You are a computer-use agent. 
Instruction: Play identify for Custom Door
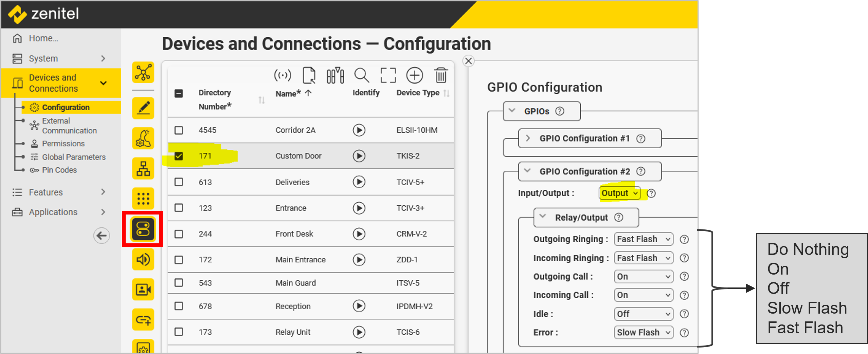point(359,156)
